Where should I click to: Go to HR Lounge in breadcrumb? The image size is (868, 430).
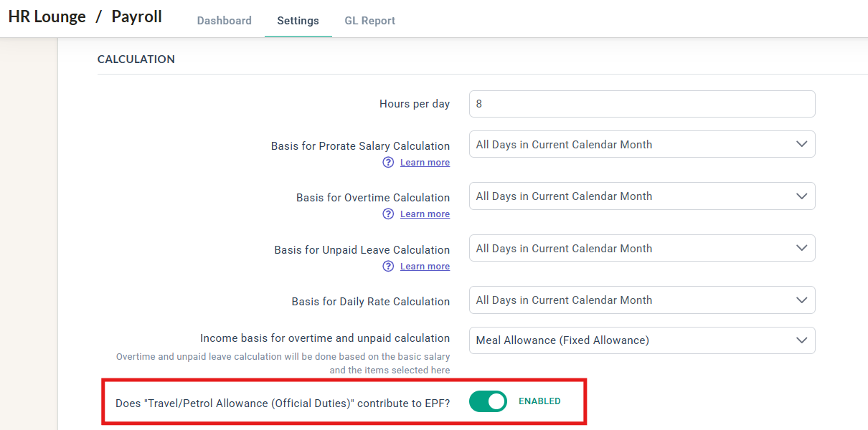pos(47,17)
